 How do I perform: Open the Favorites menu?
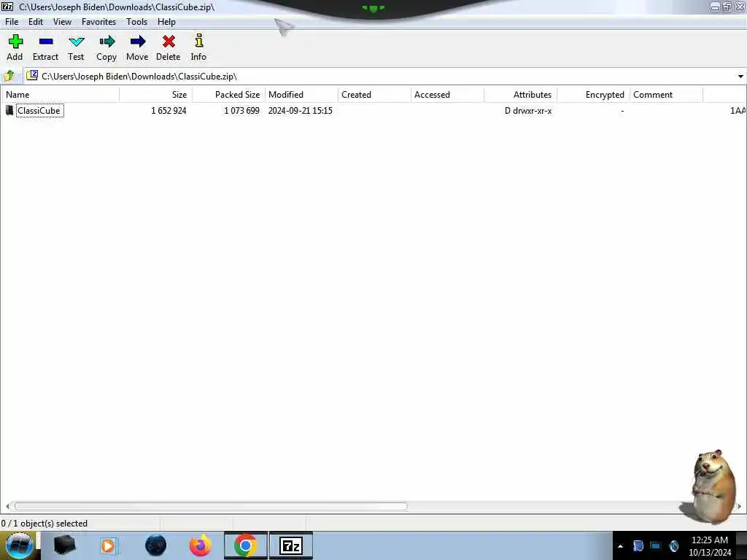point(98,22)
